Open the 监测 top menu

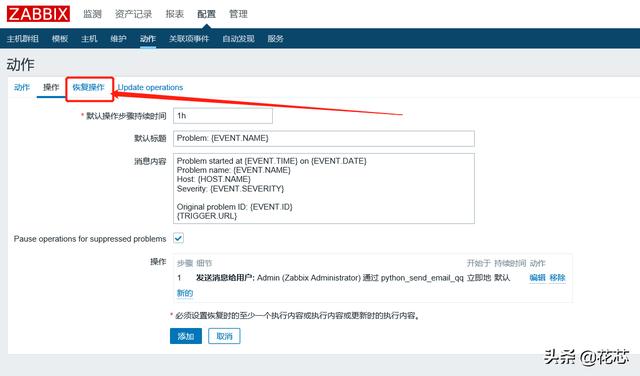point(92,14)
